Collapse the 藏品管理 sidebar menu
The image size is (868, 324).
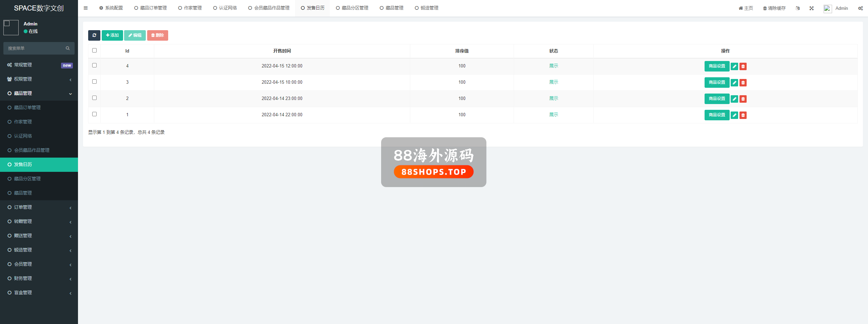(39, 94)
